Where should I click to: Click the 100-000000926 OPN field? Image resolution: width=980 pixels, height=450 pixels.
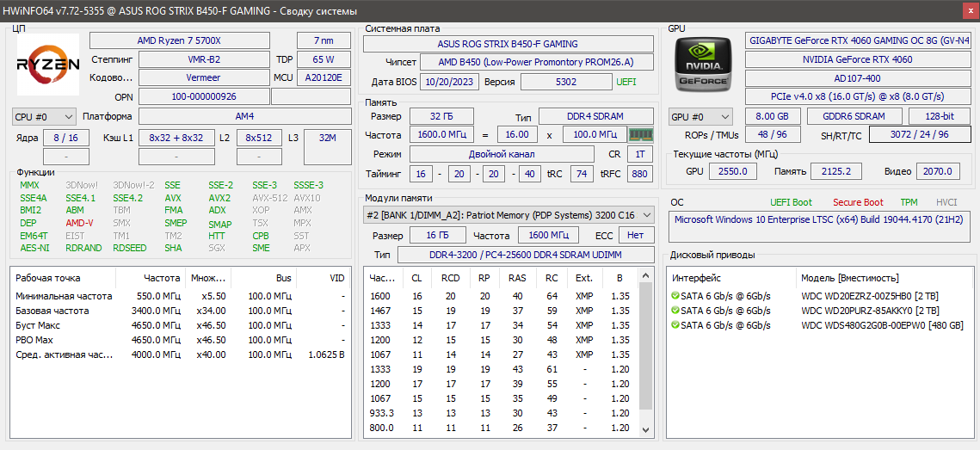(204, 97)
